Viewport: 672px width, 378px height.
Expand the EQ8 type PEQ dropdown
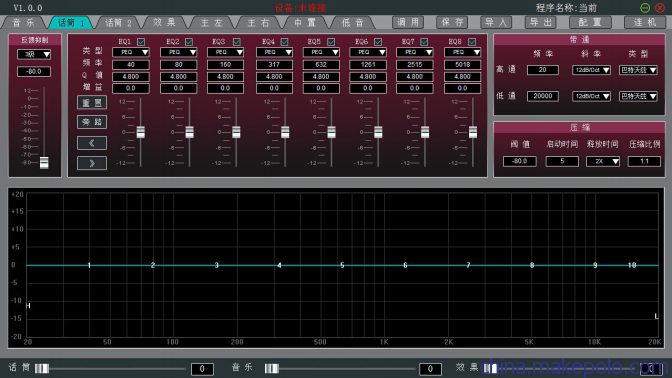[462, 52]
